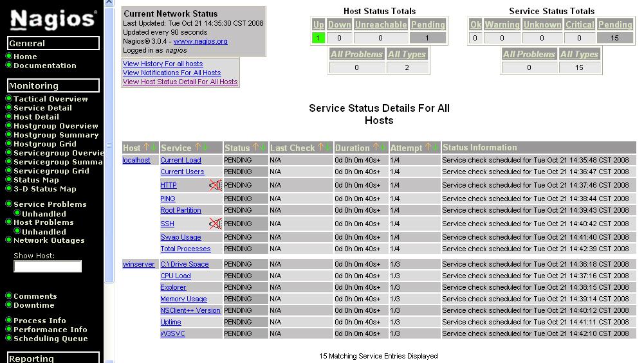The image size is (644, 363).
Task: View Notifications For All Hosts
Action: (172, 73)
